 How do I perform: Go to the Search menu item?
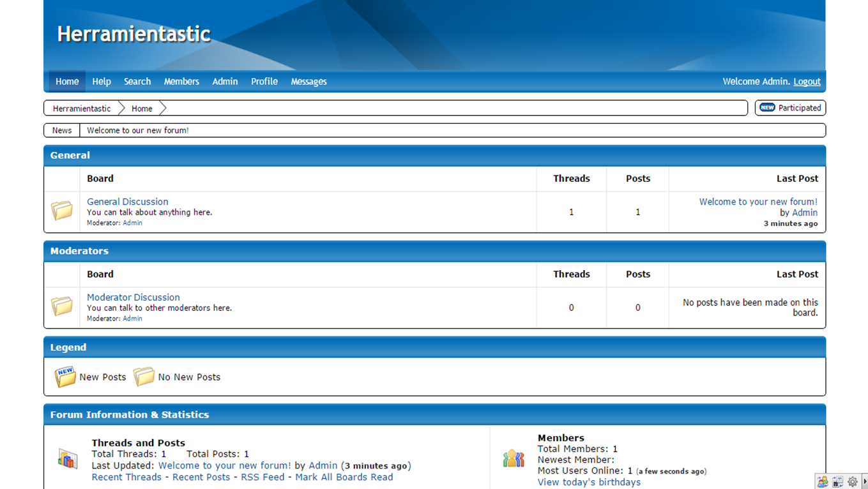coord(137,82)
